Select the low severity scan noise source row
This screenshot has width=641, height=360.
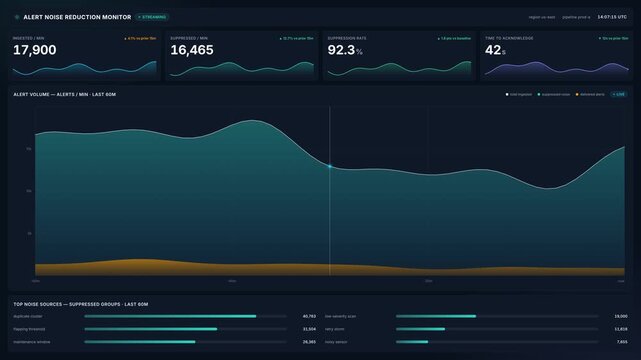[476, 316]
